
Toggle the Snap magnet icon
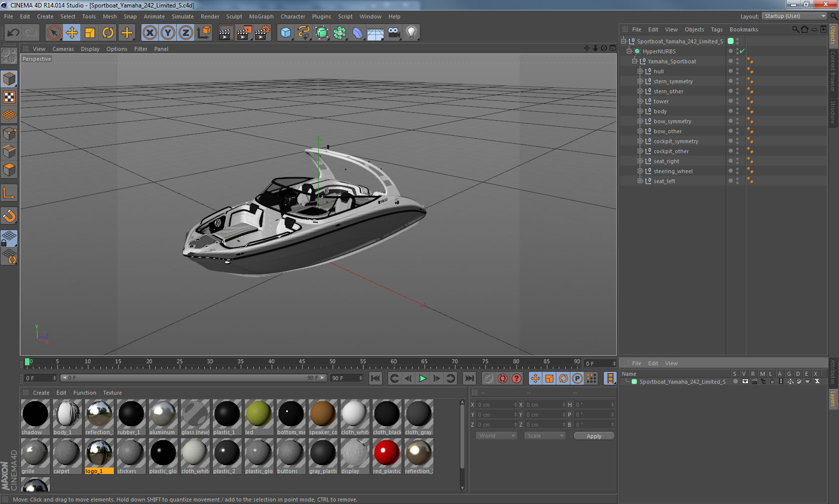click(x=9, y=216)
